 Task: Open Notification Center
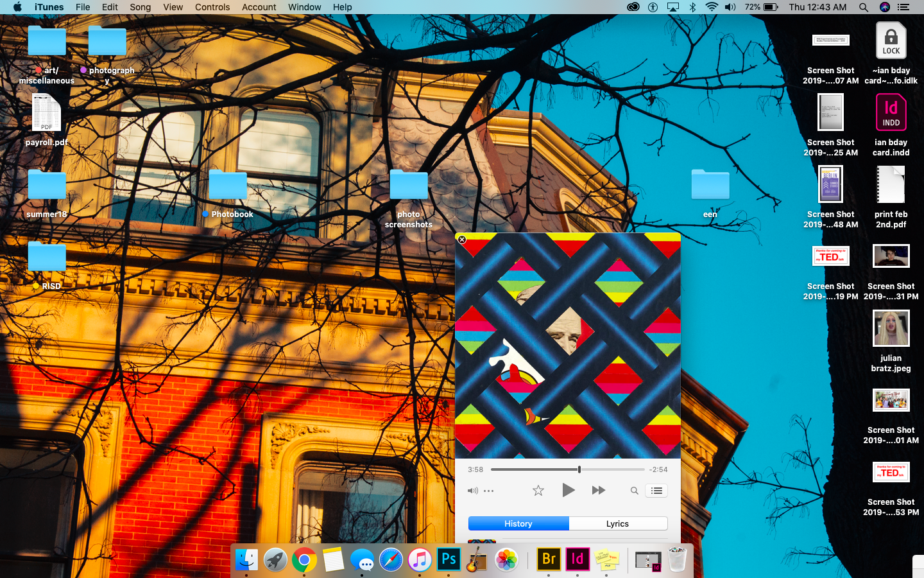coord(903,7)
